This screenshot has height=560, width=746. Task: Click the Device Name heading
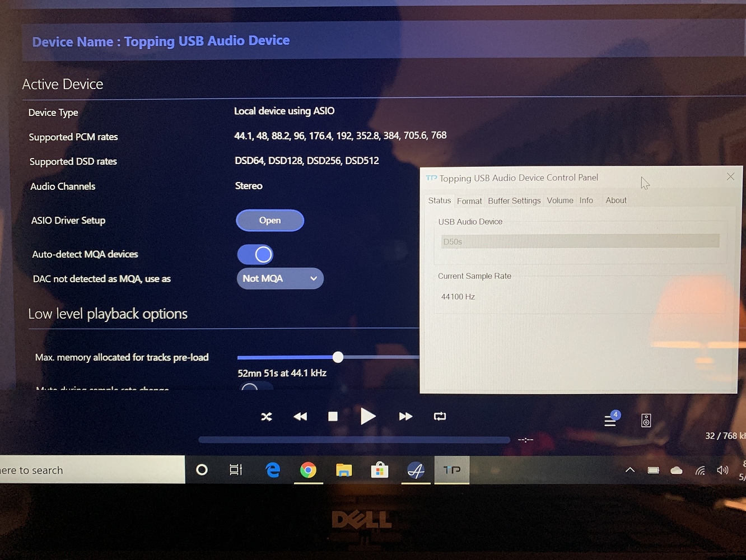pos(161,41)
